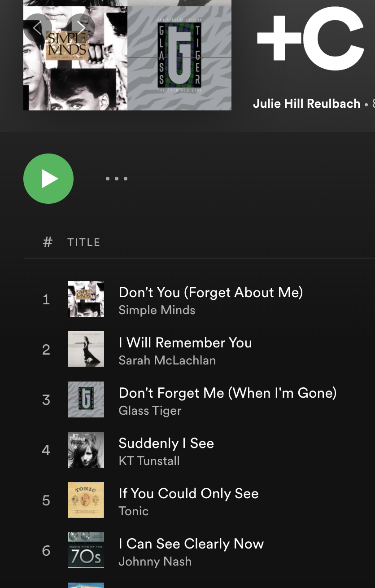
Task: Select the song I Will Remember You
Action: click(x=185, y=343)
